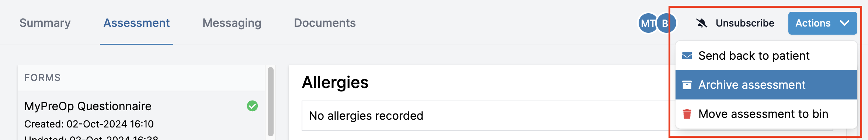This screenshot has height=140, width=868.
Task: Go to the Documents tab
Action: click(325, 23)
